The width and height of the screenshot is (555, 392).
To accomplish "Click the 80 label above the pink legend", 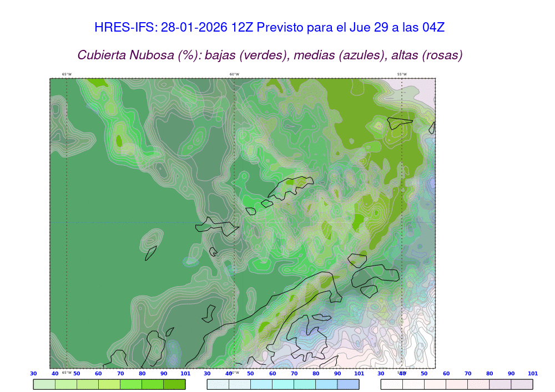I will click(x=490, y=374).
